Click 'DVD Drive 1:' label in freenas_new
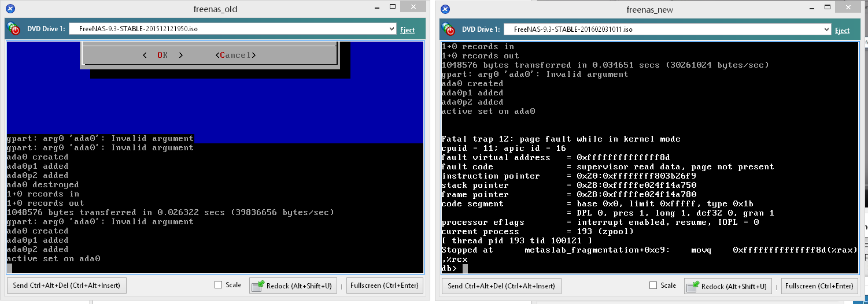The image size is (868, 304). [481, 29]
